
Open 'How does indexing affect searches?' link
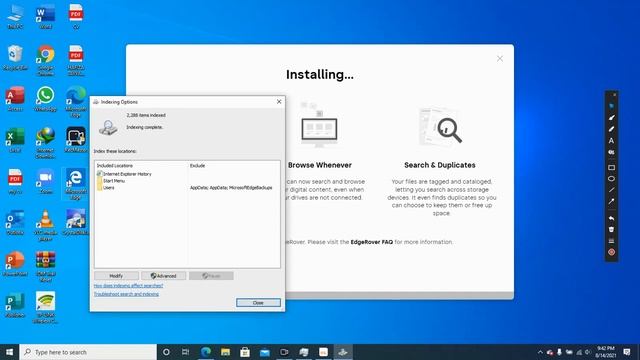click(x=129, y=286)
